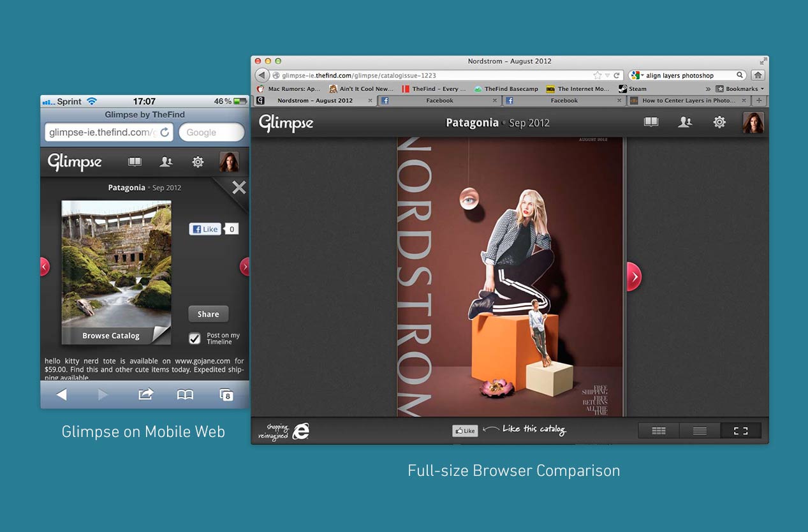
Task: Go to next catalog with right red arrow on mobile
Action: [244, 267]
